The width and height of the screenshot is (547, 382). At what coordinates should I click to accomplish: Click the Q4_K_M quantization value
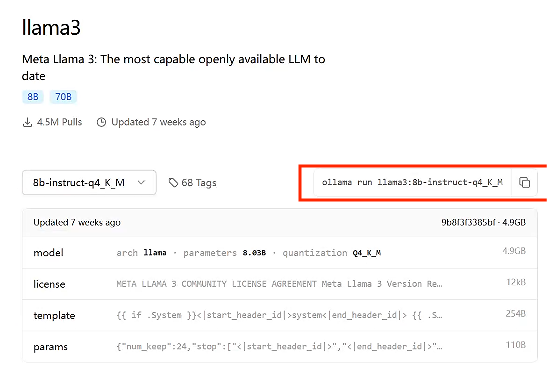tap(367, 253)
